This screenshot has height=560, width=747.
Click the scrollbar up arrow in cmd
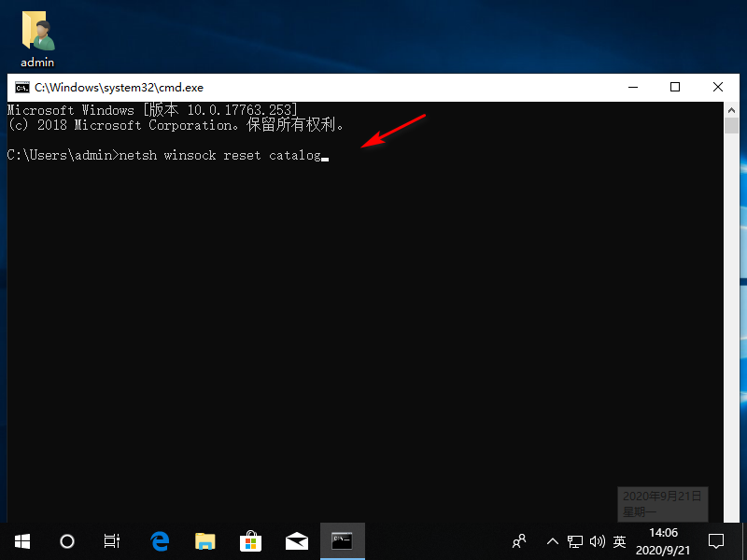[732, 109]
